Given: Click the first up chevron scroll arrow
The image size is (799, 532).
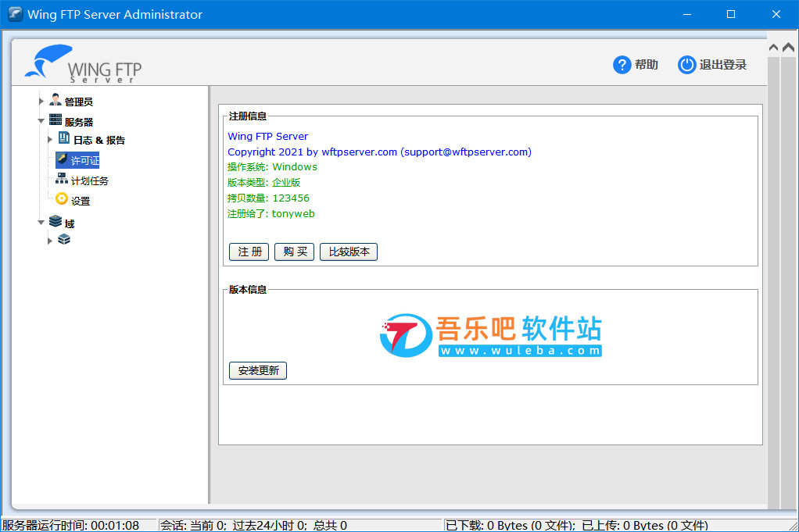Looking at the screenshot, I should [x=773, y=48].
